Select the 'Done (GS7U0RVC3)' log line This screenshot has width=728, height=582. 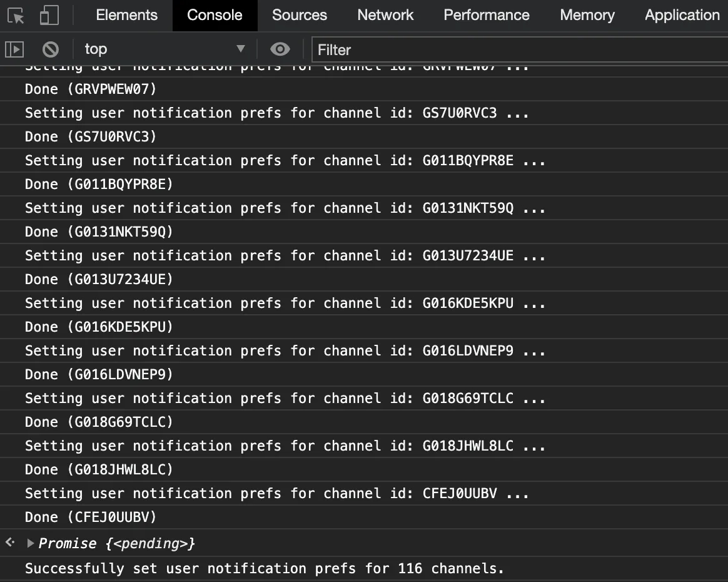(91, 137)
